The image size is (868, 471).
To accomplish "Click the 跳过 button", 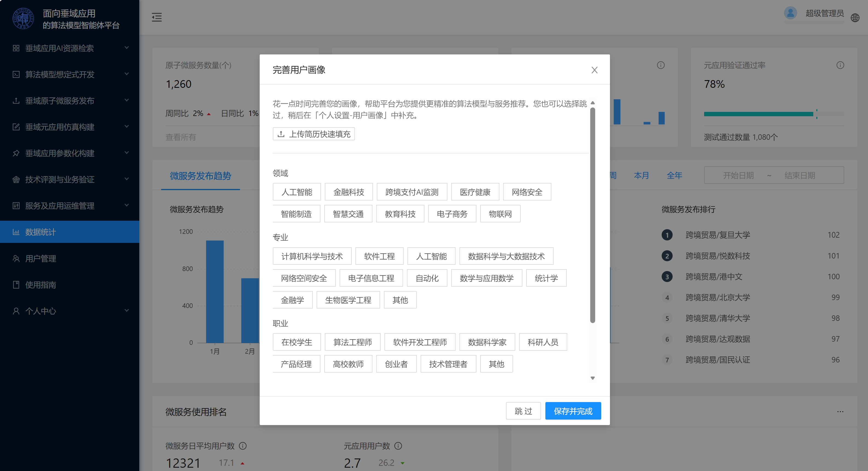I will click(x=523, y=411).
